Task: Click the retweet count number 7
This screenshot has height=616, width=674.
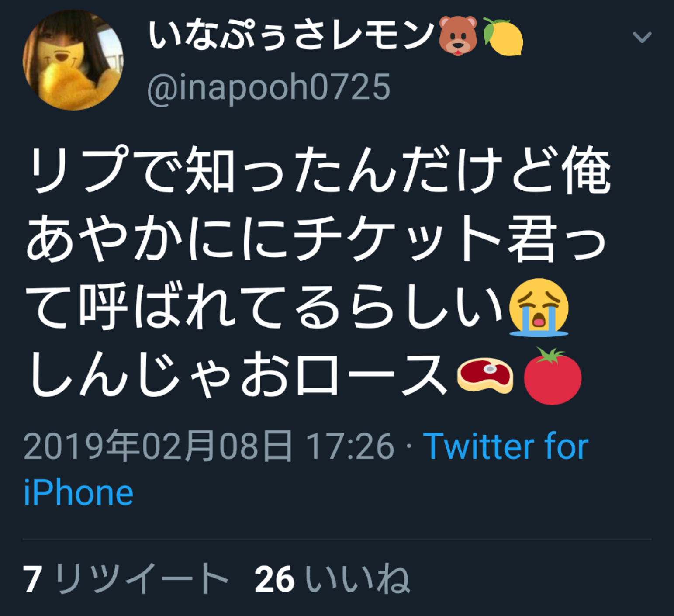Action: [x=33, y=580]
